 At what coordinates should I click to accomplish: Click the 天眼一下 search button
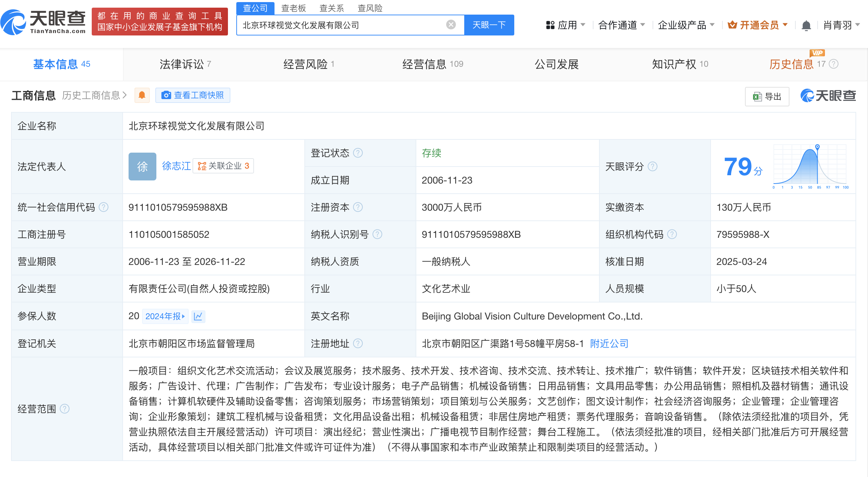coord(489,25)
